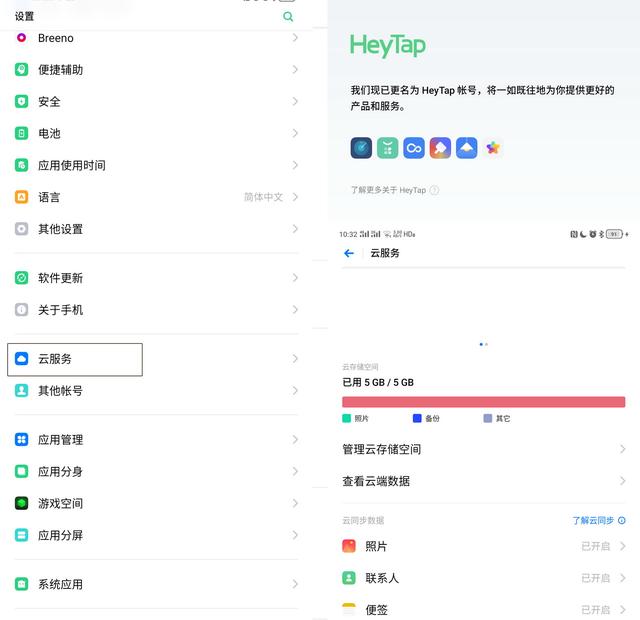Tap the 已用 5 GB / 5 GB text

point(378,382)
